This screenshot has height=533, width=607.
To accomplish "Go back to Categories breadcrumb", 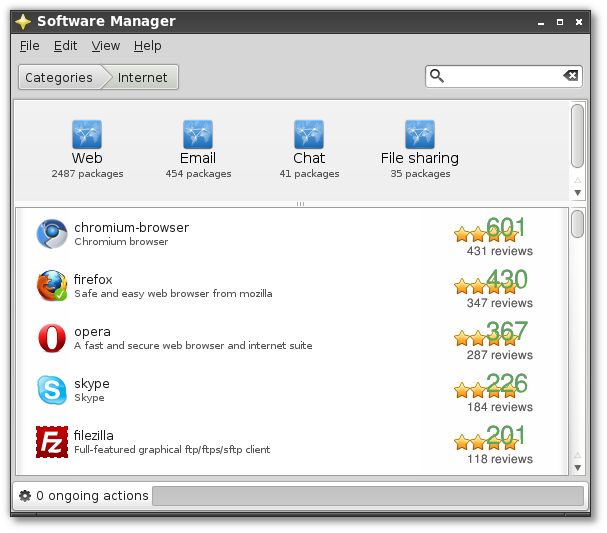I will click(59, 77).
